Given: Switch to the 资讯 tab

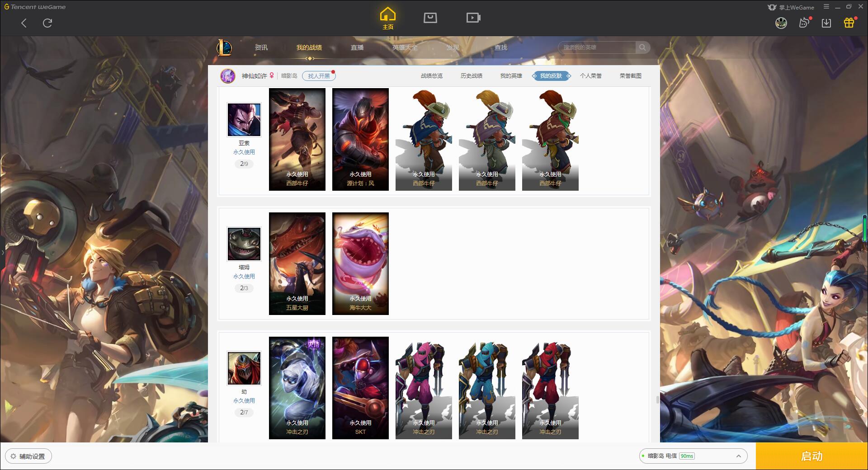Looking at the screenshot, I should [x=261, y=47].
